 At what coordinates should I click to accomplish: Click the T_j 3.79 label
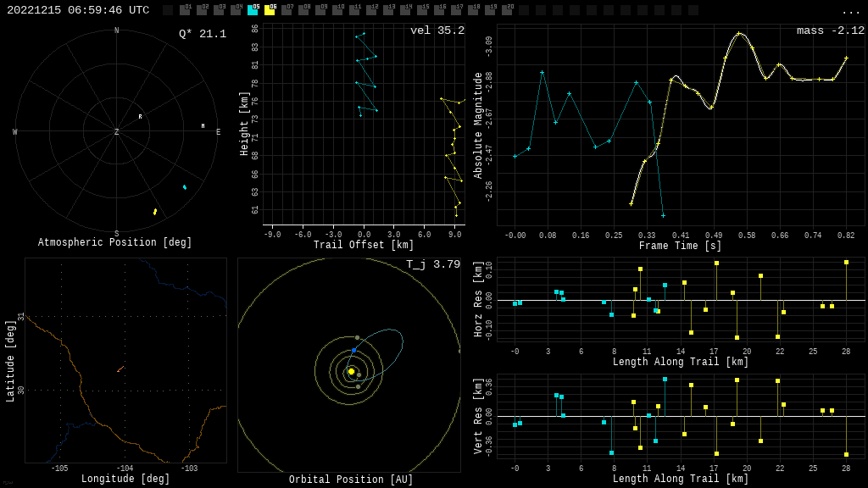click(x=432, y=264)
